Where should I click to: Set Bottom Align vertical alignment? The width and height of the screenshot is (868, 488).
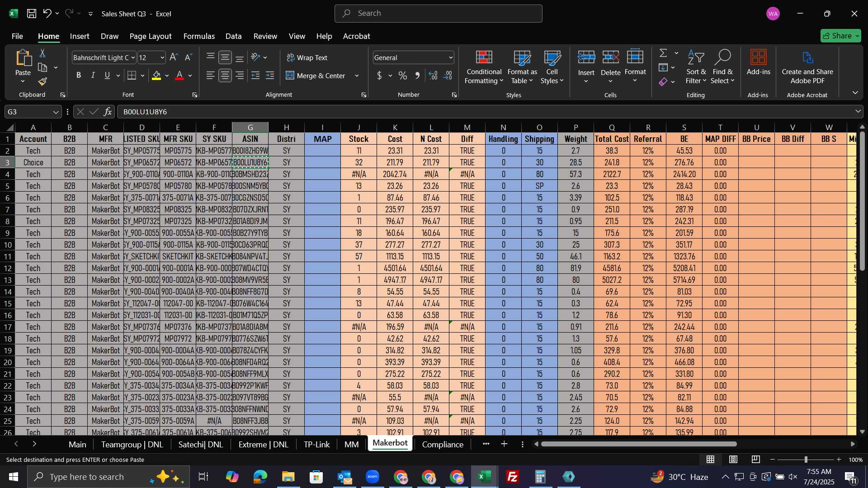tap(240, 57)
